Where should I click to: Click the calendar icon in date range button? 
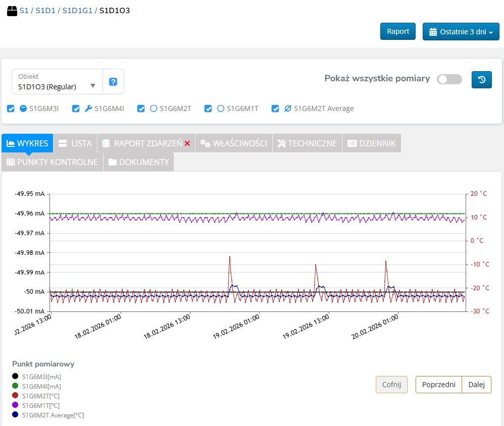[x=433, y=32]
